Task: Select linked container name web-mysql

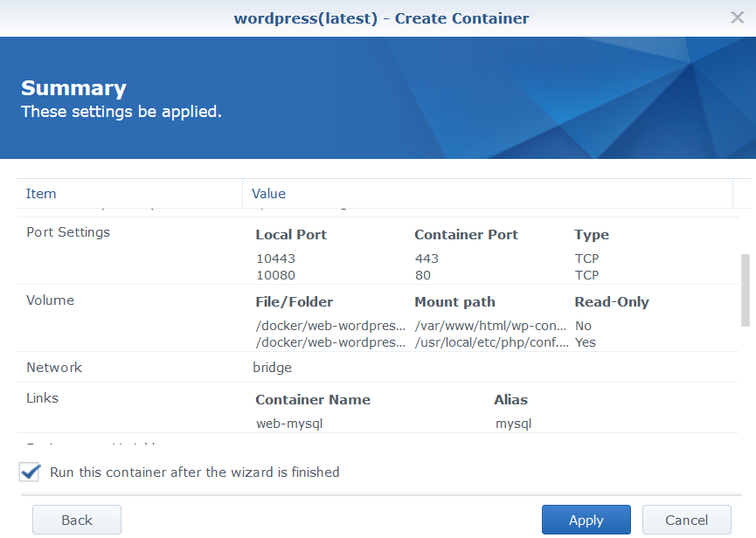Action: (289, 424)
